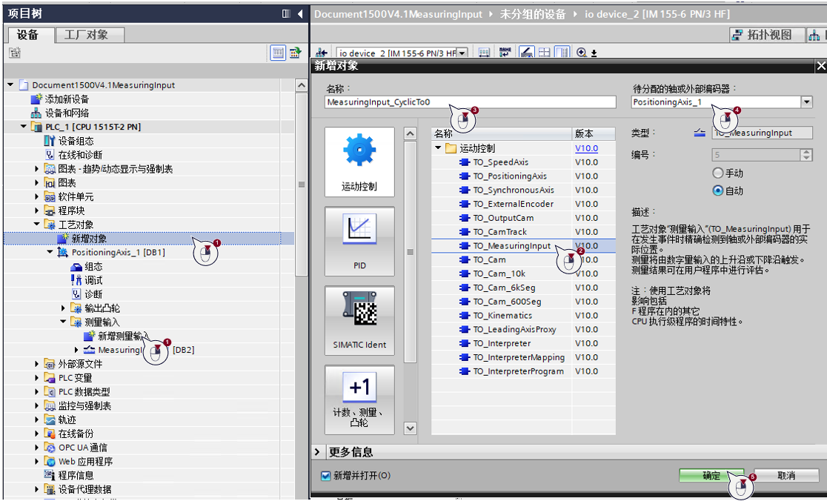Click collapse project tree arrow icon

point(300,14)
